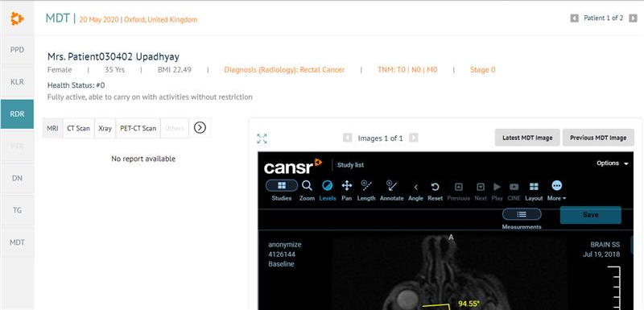Open the CINE tool
Viewport: 644px width, 310px height.
pyautogui.click(x=514, y=191)
